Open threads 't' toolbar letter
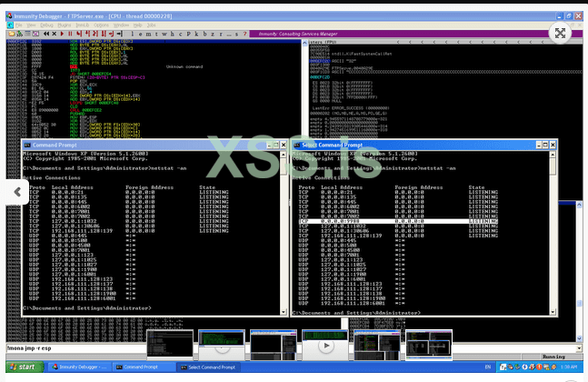Screen dimensions: 588x382 tap(156, 34)
